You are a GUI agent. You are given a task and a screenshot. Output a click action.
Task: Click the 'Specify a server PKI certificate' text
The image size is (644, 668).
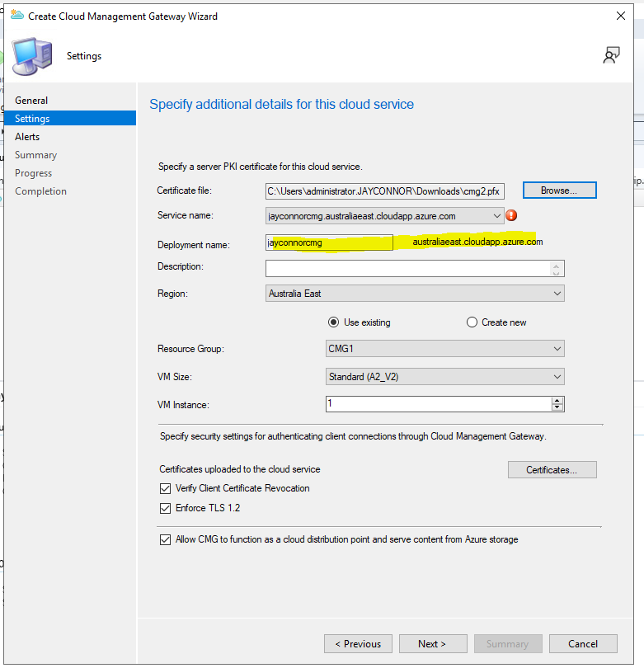[x=261, y=167]
